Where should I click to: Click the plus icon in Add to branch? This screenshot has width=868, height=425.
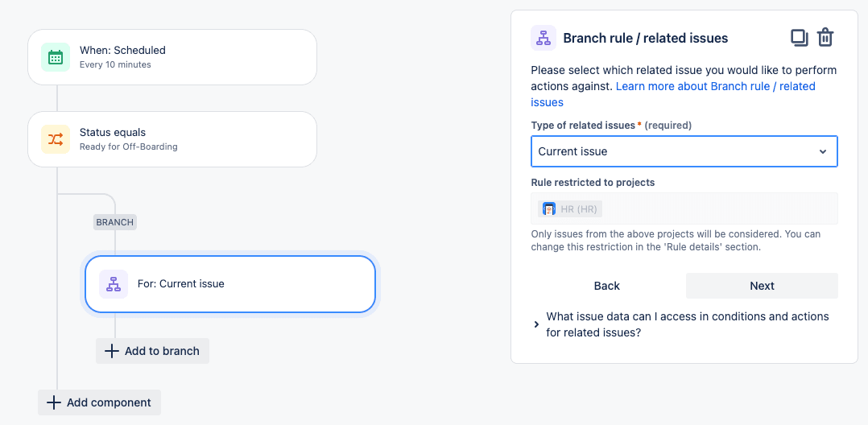coord(112,351)
